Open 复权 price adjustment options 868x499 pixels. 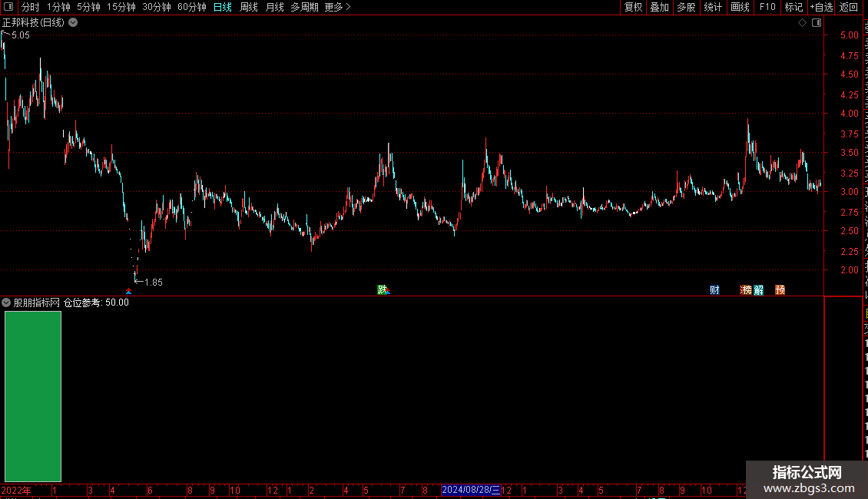pyautogui.click(x=633, y=7)
